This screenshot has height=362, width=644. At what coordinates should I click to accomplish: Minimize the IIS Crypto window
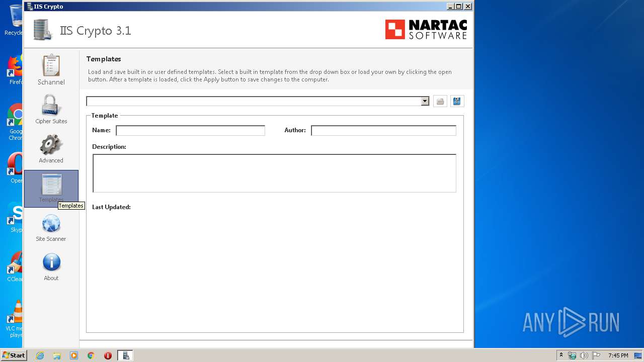pos(450,7)
